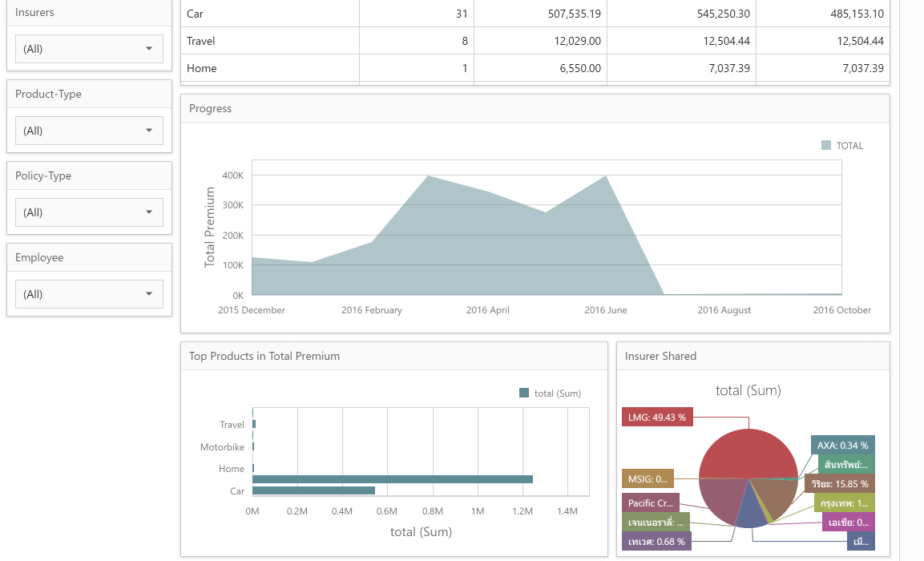Click the large red LMG pie slice
This screenshot has width=924, height=561.
click(741, 453)
